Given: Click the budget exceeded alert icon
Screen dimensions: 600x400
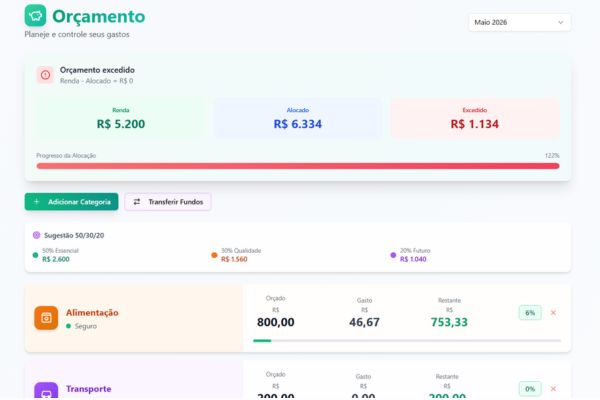Looking at the screenshot, I should 45,75.
